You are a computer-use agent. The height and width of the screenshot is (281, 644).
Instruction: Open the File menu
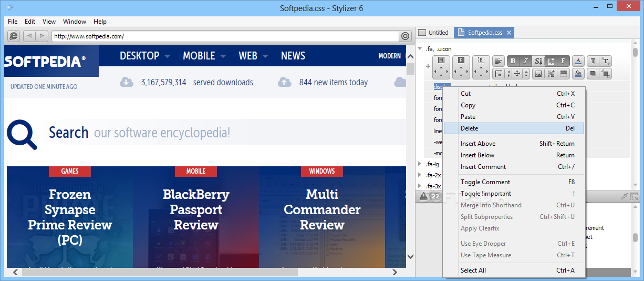click(13, 22)
